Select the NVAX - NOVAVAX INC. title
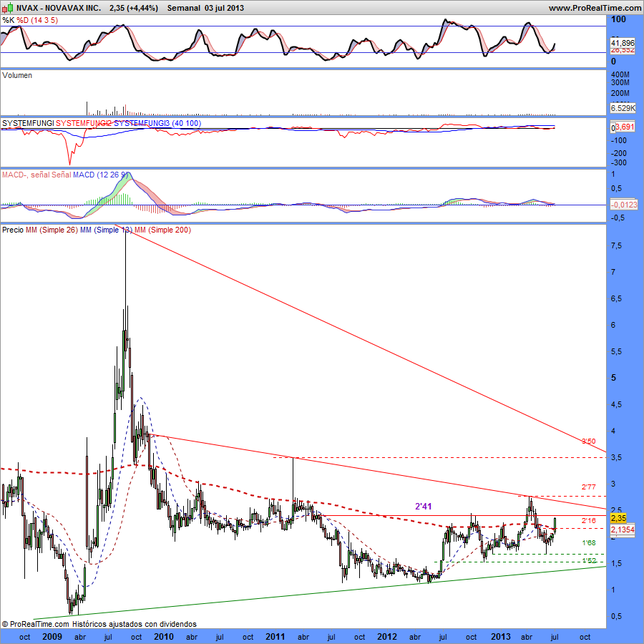The image size is (644, 644). 59,7
